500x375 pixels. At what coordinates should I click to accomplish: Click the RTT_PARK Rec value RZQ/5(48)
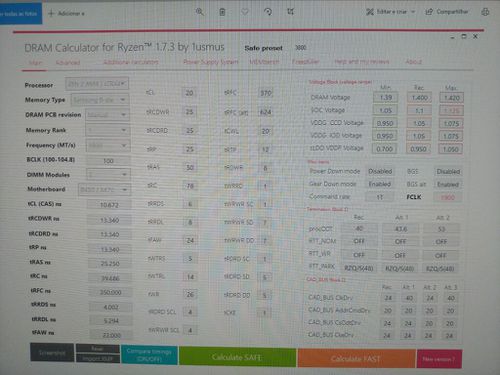click(359, 268)
